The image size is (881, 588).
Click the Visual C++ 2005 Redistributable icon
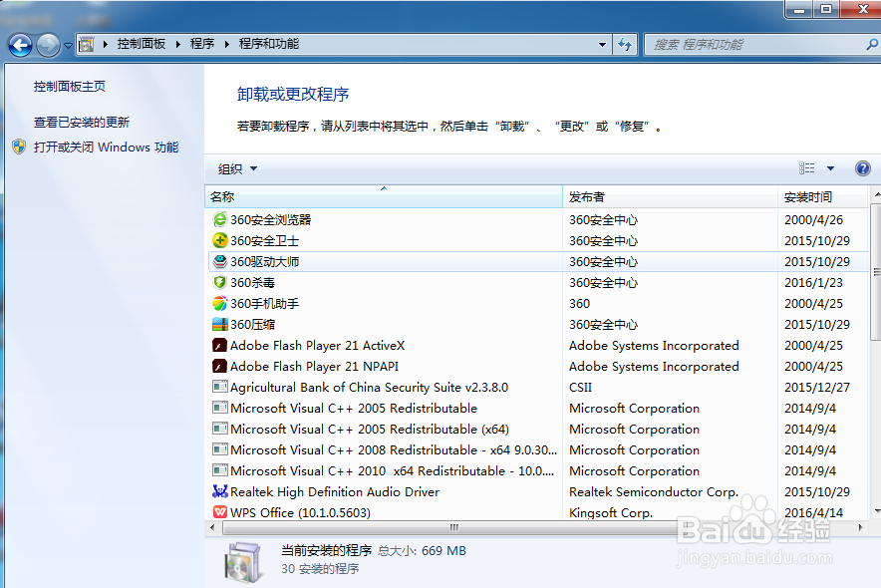pos(219,408)
